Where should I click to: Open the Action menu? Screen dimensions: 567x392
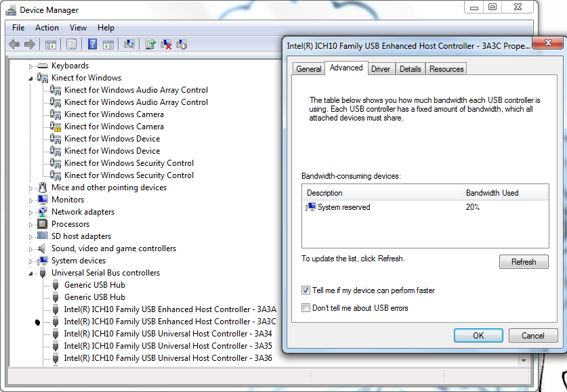[x=47, y=28]
